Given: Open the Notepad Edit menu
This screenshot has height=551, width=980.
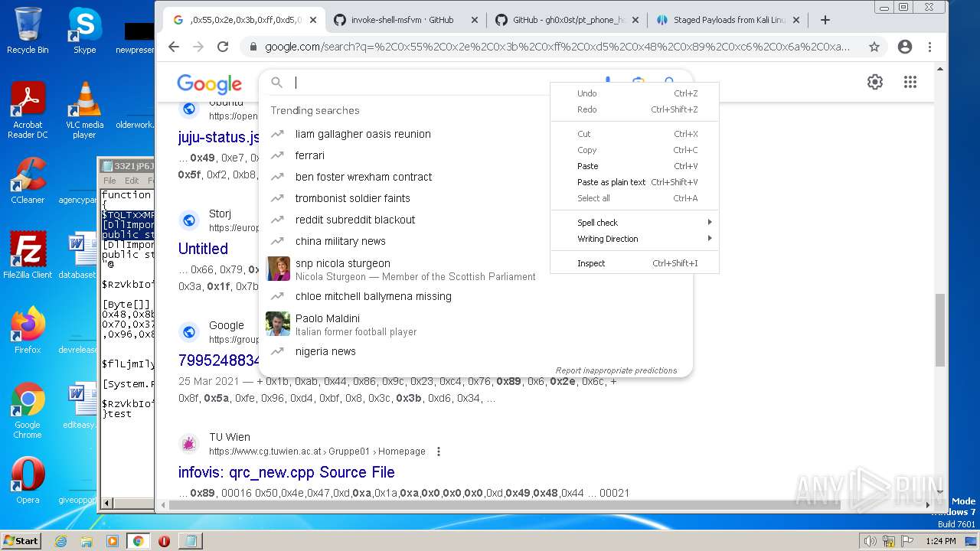Looking at the screenshot, I should [x=132, y=181].
